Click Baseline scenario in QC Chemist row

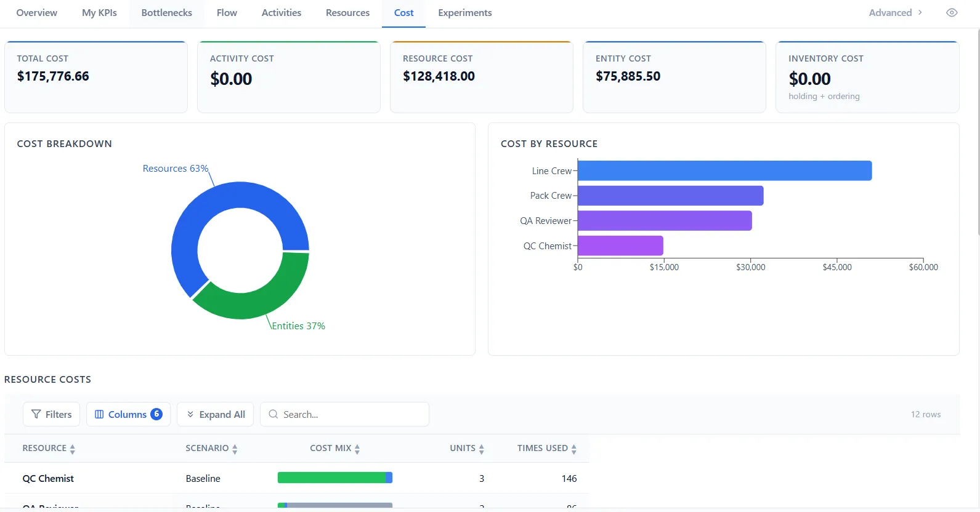(x=203, y=478)
